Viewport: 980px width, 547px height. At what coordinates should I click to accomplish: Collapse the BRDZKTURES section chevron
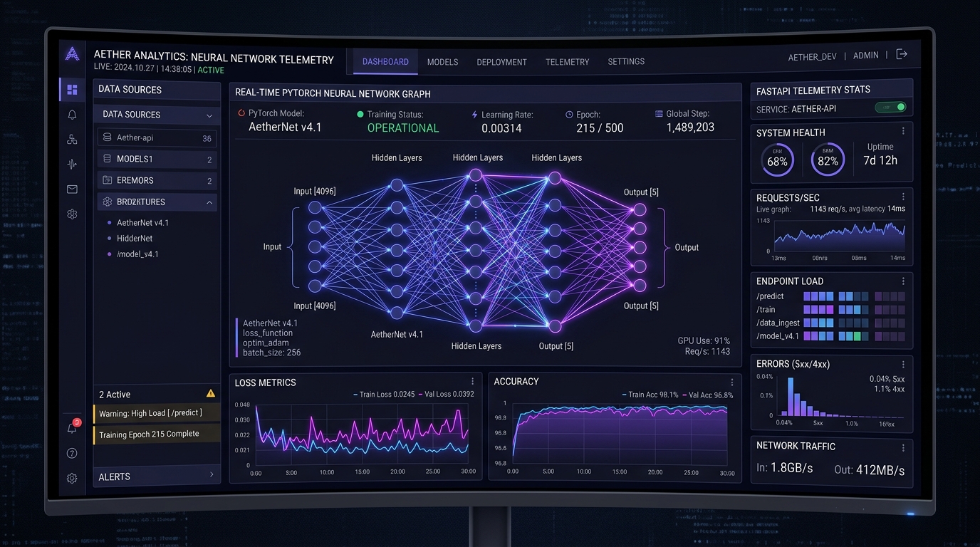(x=209, y=202)
